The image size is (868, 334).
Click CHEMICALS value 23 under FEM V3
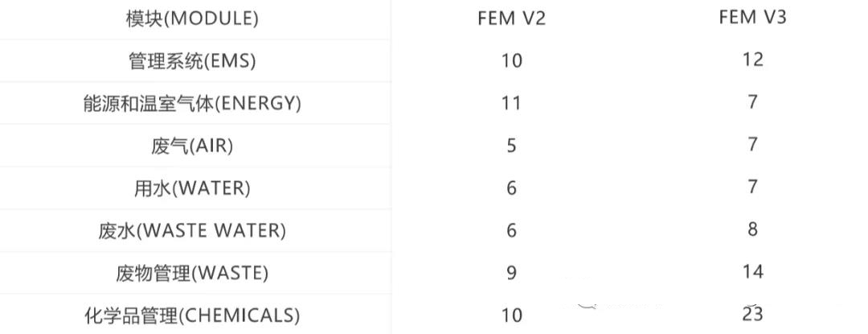[752, 314]
